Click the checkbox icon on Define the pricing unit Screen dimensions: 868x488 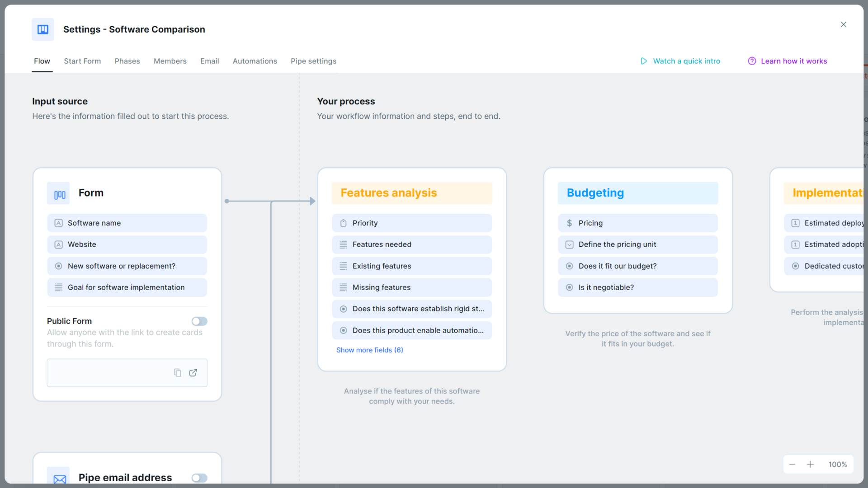pos(569,244)
